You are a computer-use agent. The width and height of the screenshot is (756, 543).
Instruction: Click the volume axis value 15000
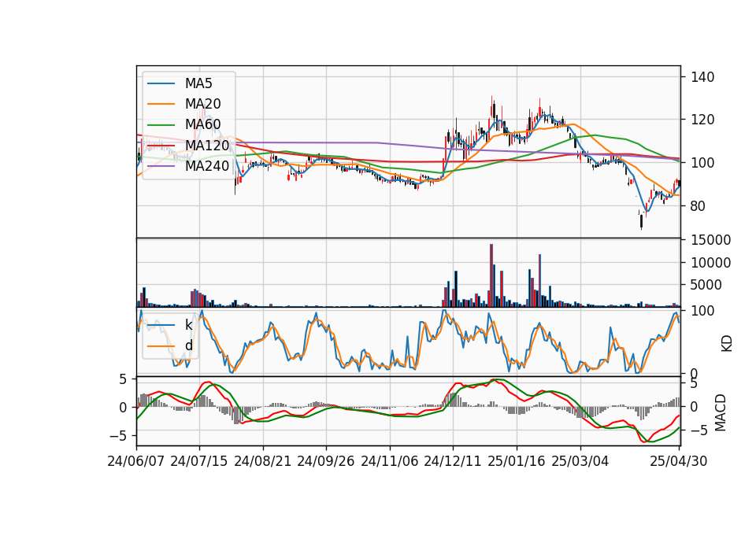tap(710, 240)
